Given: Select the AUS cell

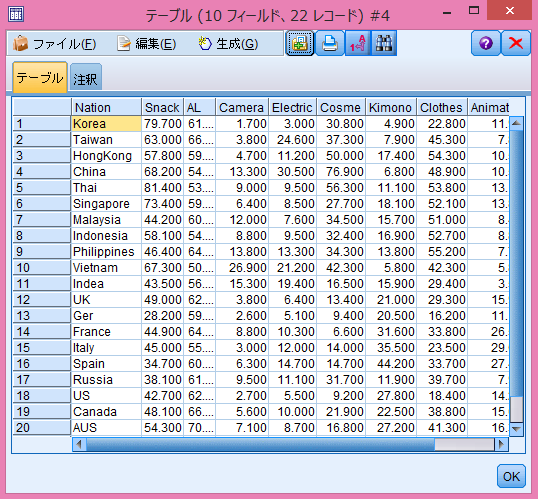Looking at the screenshot, I should click(x=106, y=428).
